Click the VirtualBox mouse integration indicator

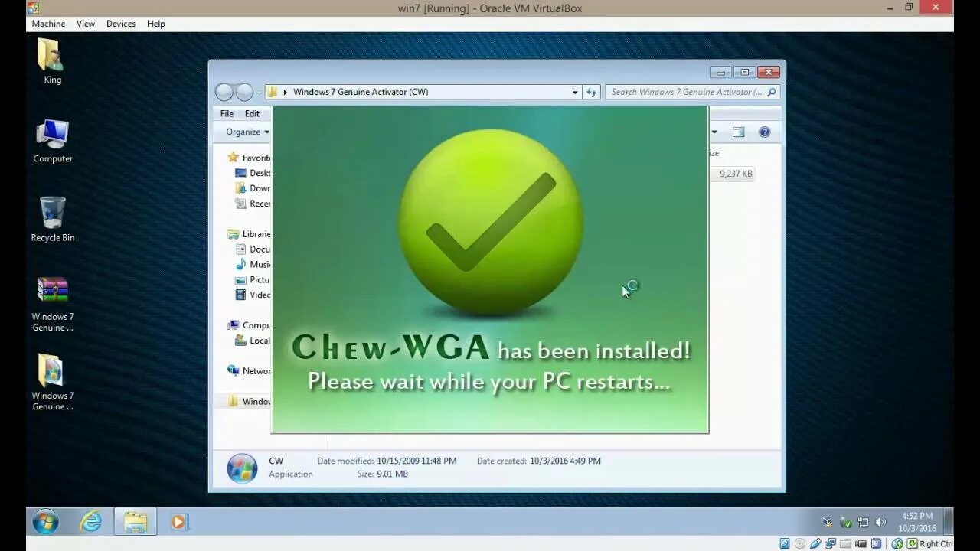coord(897,543)
